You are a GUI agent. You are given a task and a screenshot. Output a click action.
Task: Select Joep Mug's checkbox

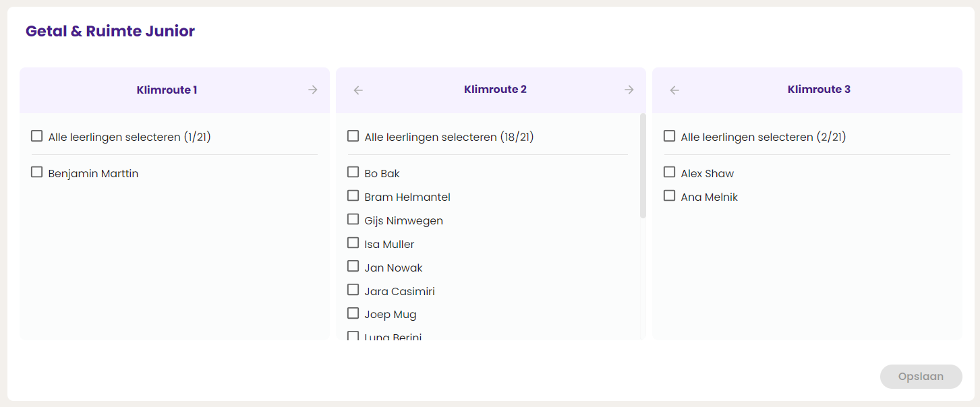353,313
